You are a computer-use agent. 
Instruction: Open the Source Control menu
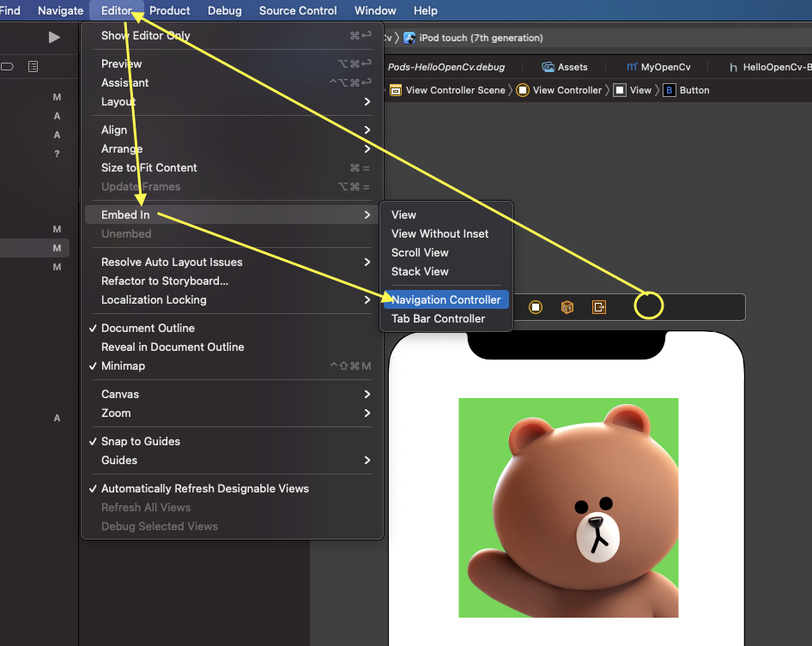click(298, 10)
